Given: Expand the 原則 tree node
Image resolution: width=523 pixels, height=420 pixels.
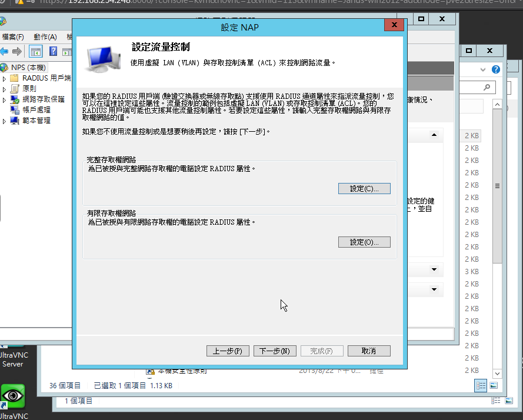Looking at the screenshot, I should tap(4, 90).
